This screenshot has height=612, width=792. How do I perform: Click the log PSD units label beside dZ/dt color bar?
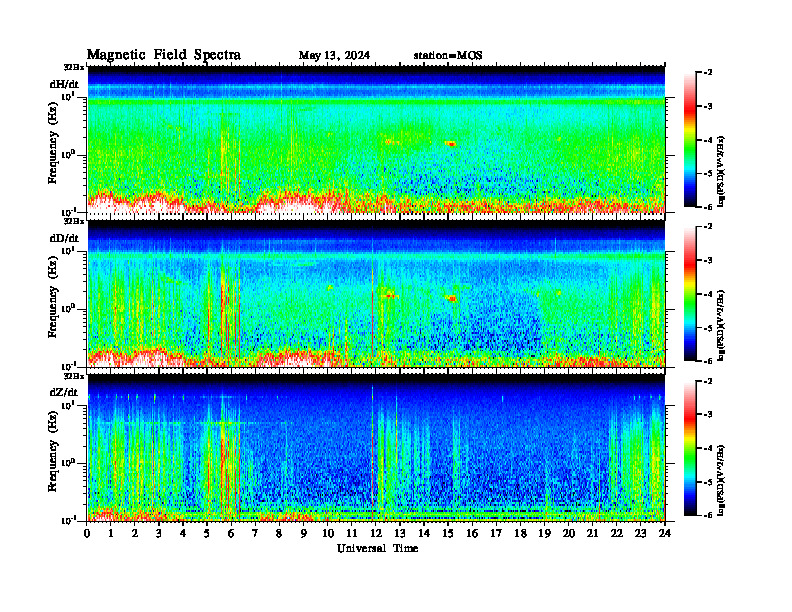(x=722, y=479)
